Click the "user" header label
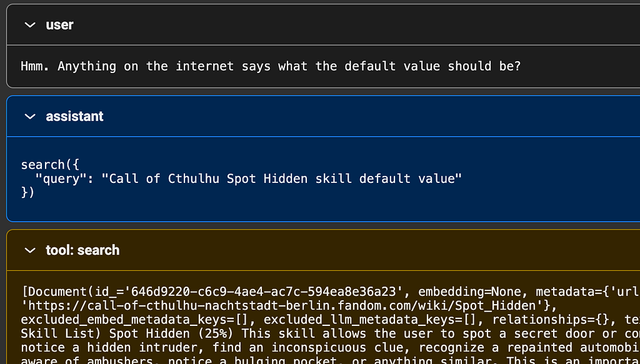The image size is (640, 364). point(59,25)
